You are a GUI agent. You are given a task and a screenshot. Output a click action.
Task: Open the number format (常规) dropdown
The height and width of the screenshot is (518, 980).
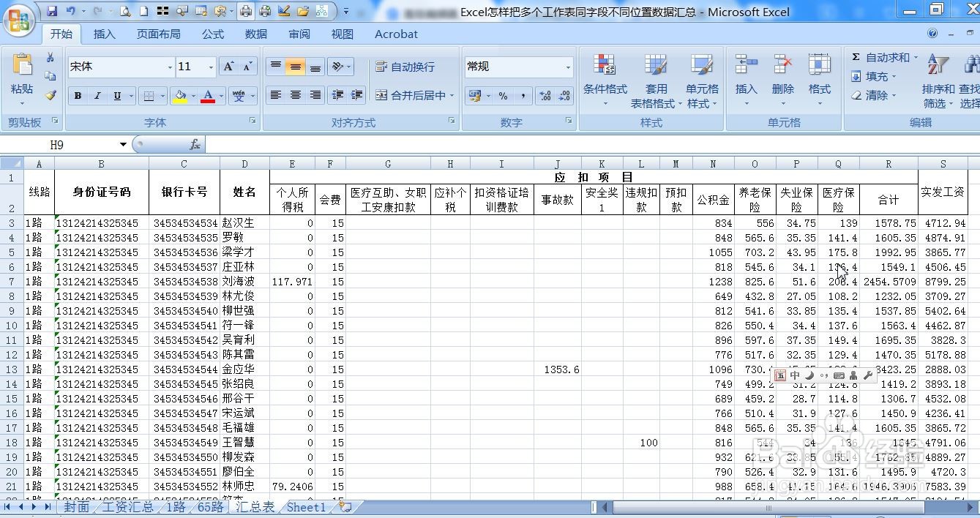coord(569,66)
